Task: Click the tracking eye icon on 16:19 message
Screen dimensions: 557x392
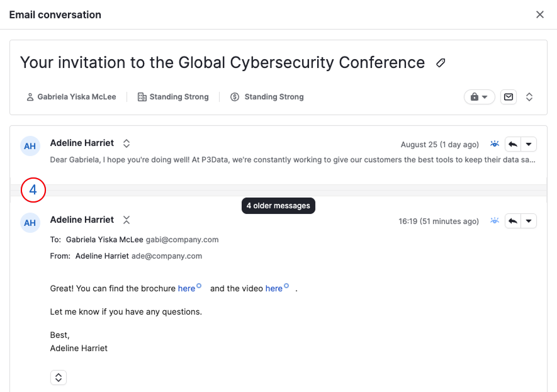Action: pos(495,220)
